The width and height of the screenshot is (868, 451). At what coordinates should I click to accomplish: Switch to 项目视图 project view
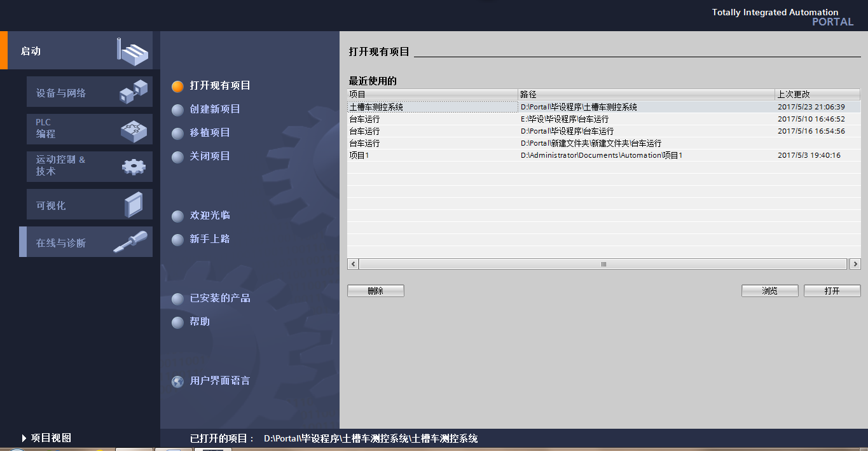tap(51, 438)
